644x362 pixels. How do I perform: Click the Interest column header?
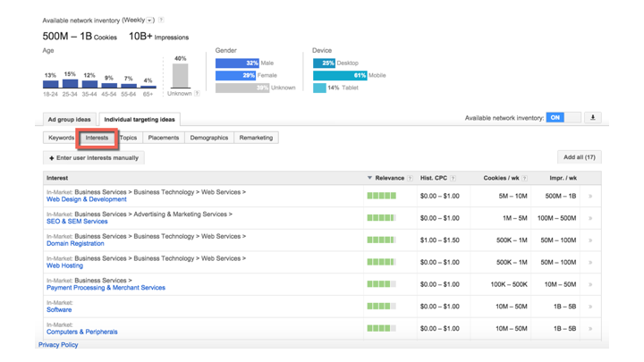(x=57, y=178)
